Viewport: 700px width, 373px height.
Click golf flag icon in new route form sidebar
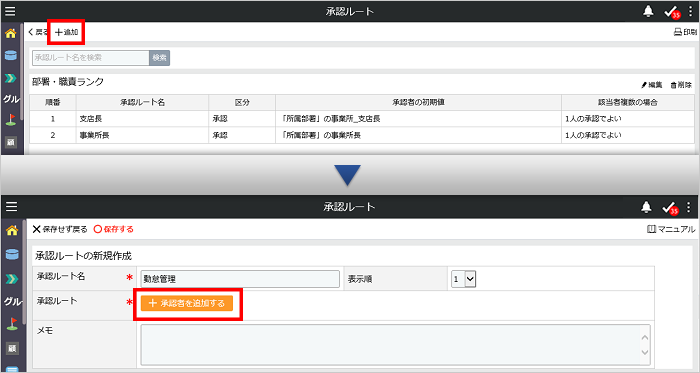click(12, 324)
